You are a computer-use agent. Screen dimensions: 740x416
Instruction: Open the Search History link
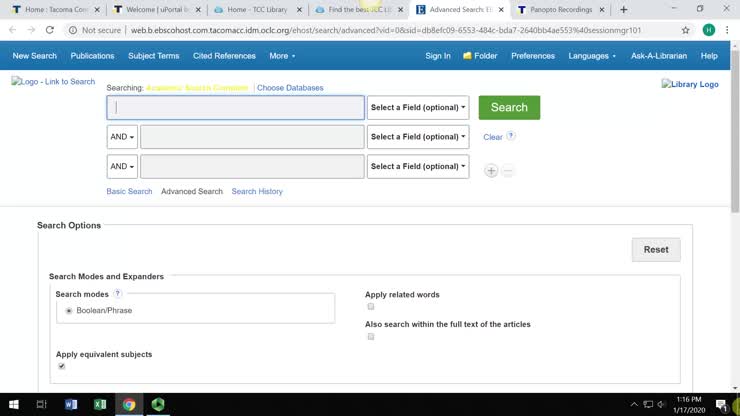[x=257, y=191]
